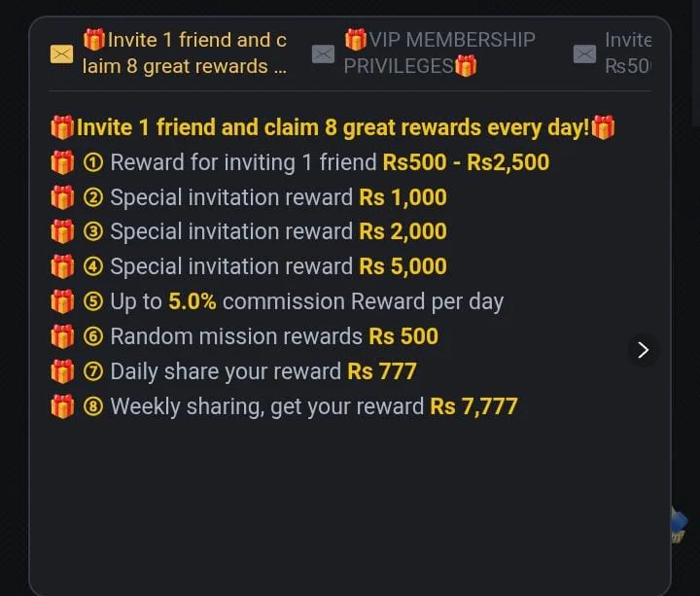Screen dimensions: 700x596
Task: Select the Invite 1 friend message tab
Action: [x=185, y=53]
